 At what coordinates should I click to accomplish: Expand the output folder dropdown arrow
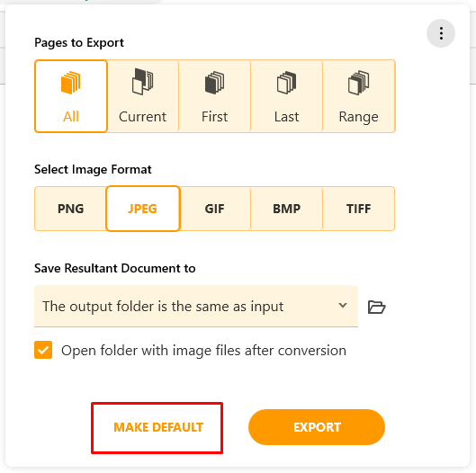point(343,305)
